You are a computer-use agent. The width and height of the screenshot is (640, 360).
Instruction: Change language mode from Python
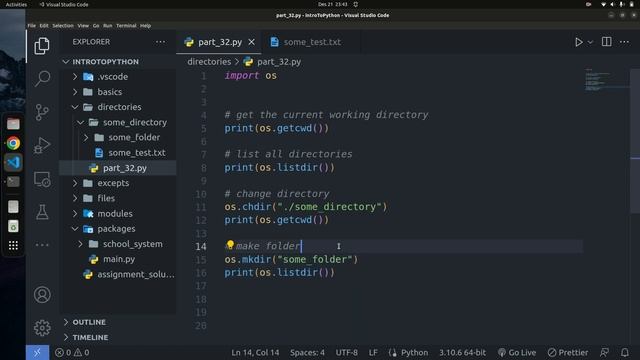coord(414,353)
